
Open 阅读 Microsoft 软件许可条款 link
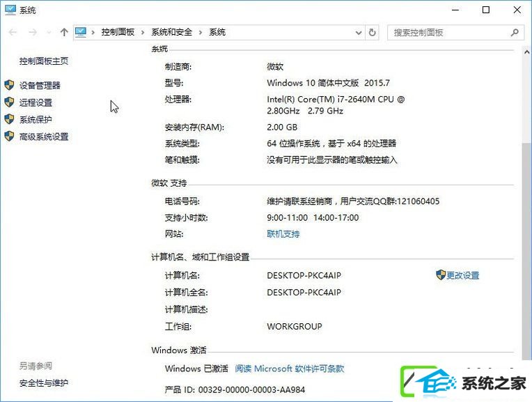[290, 369]
